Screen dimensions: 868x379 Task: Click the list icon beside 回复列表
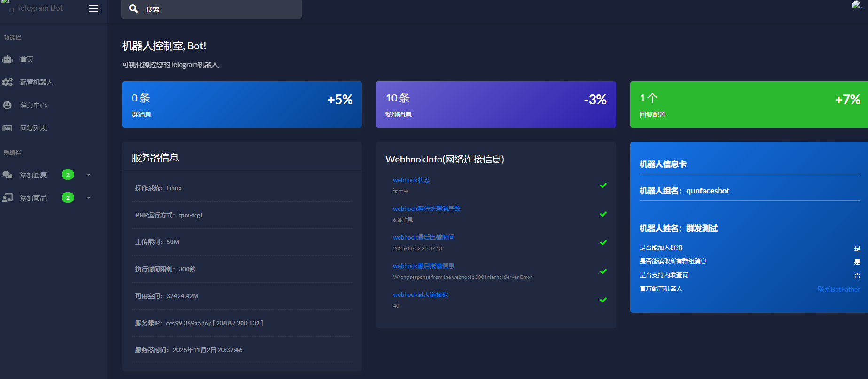[8, 128]
